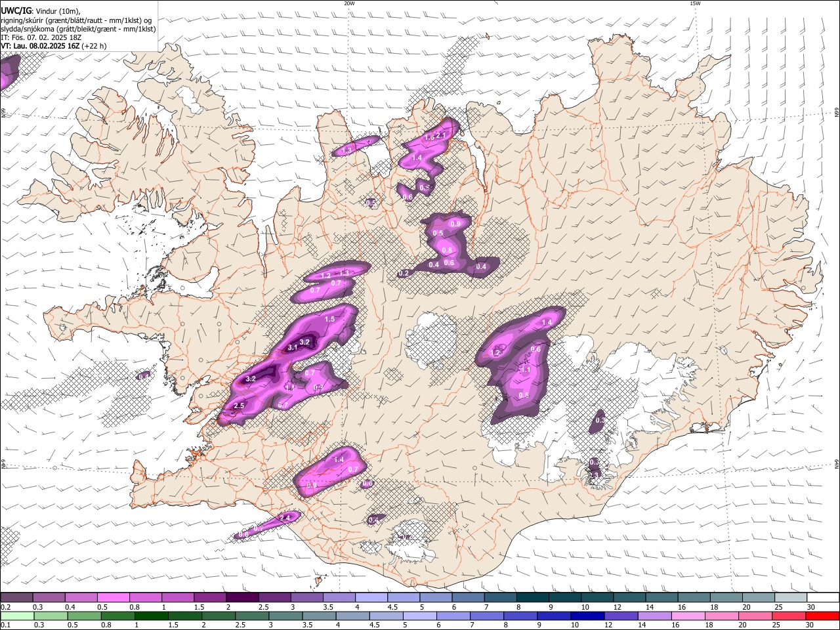Screen dimensions: 840x630
Task: Click the '2.4' snowfall value near southwest coast
Action: click(285, 518)
